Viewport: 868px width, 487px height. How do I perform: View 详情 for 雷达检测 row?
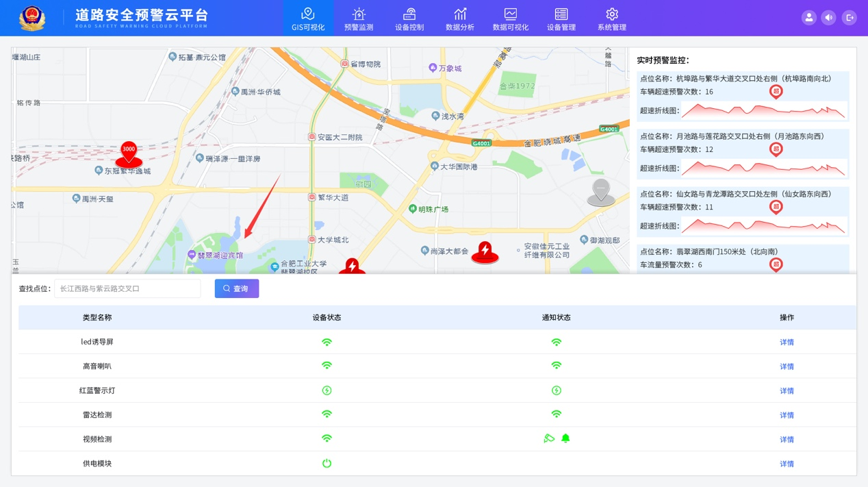point(787,415)
